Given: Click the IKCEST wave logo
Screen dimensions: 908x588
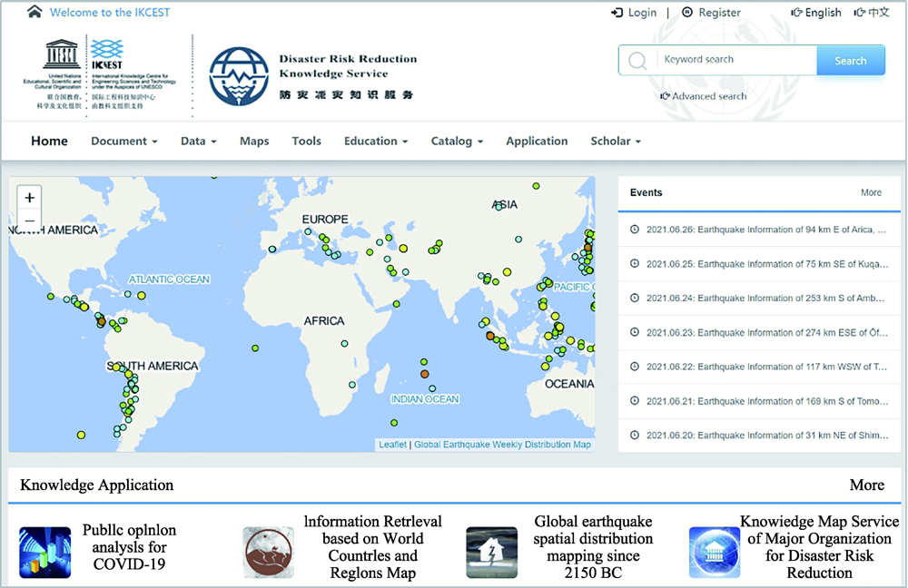Looking at the screenshot, I should click(x=107, y=54).
